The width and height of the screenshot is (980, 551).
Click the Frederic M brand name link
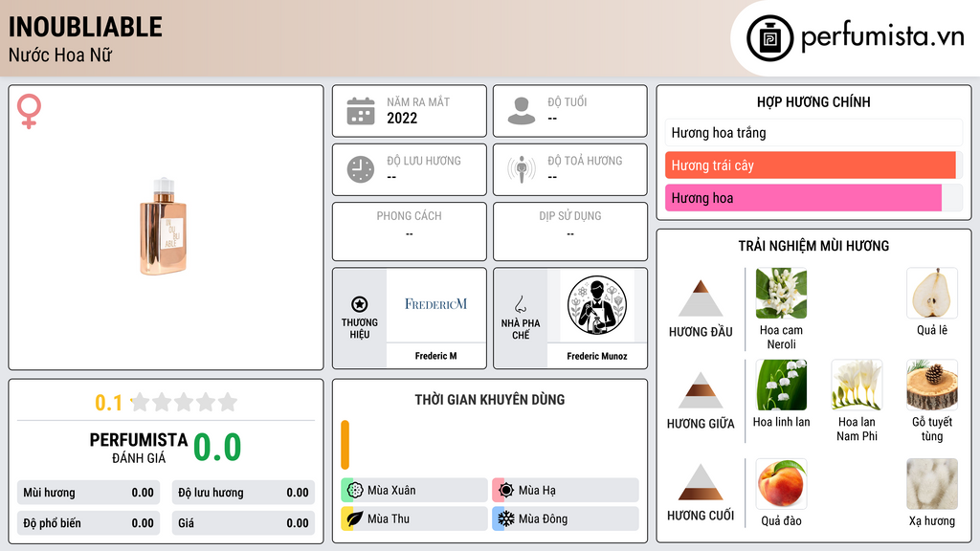click(435, 356)
